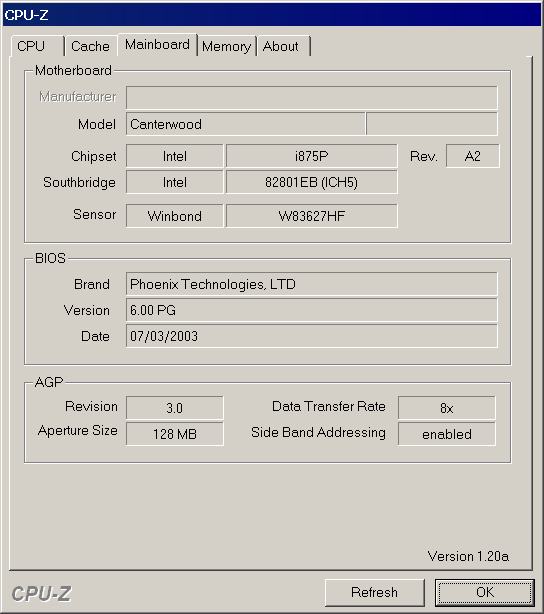This screenshot has width=544, height=614.
Task: Click the empty Manufacturer field
Action: click(312, 98)
